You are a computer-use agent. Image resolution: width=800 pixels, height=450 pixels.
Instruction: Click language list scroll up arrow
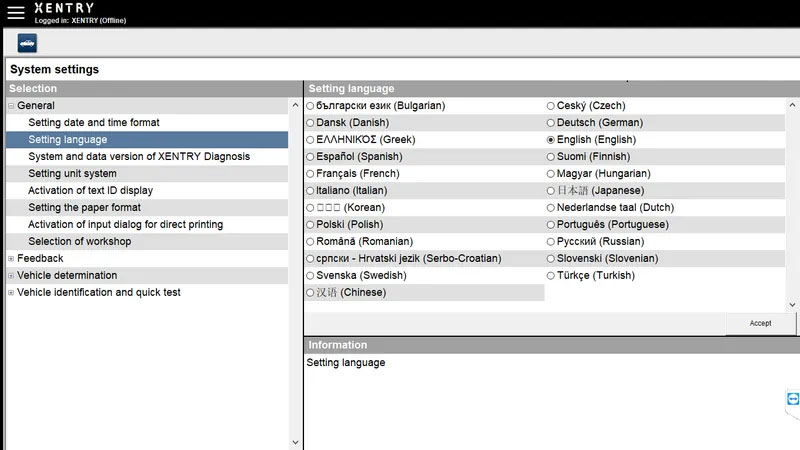792,105
